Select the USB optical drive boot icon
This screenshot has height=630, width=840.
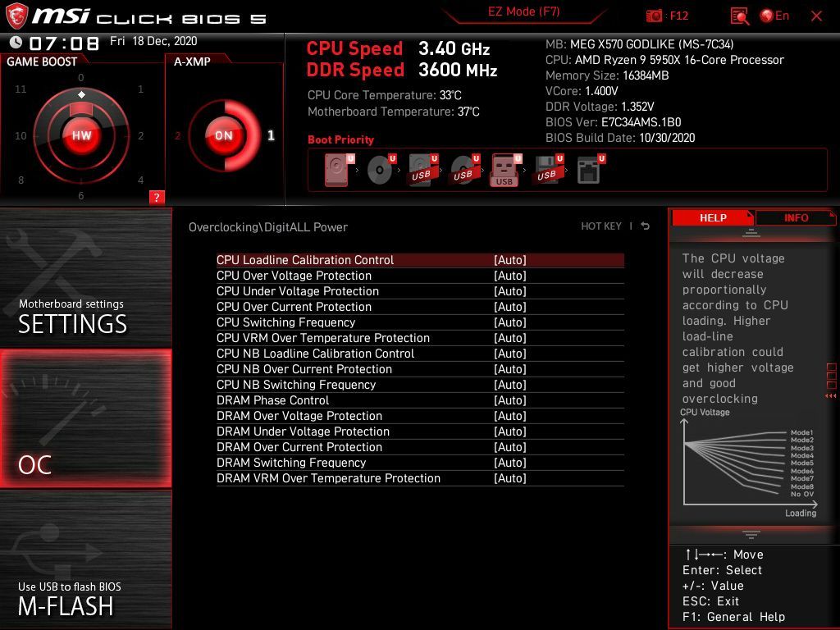pos(465,170)
